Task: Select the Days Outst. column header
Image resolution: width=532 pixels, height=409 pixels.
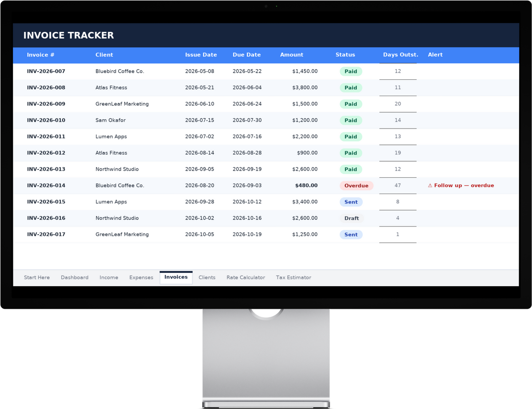Action: pyautogui.click(x=400, y=55)
